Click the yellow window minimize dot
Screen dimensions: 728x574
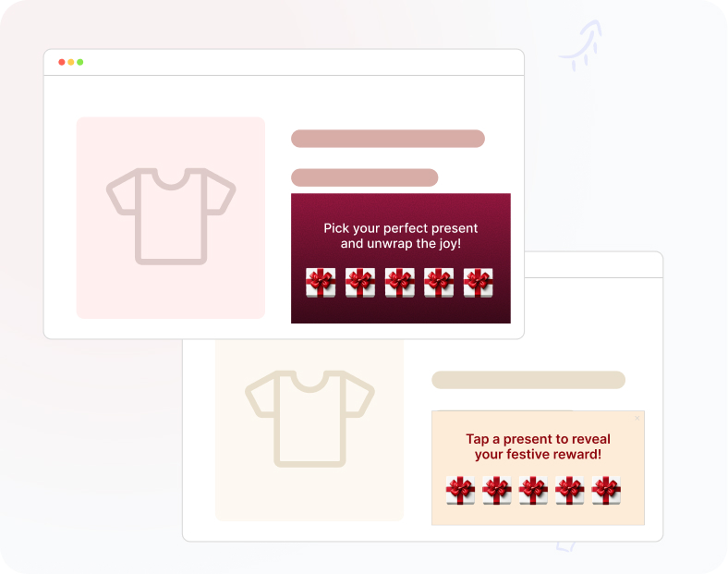tap(70, 62)
